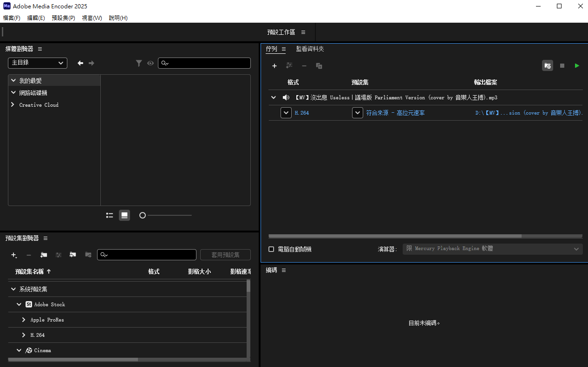
Task: Toggle the eye icon in Media Browser
Action: coord(150,63)
